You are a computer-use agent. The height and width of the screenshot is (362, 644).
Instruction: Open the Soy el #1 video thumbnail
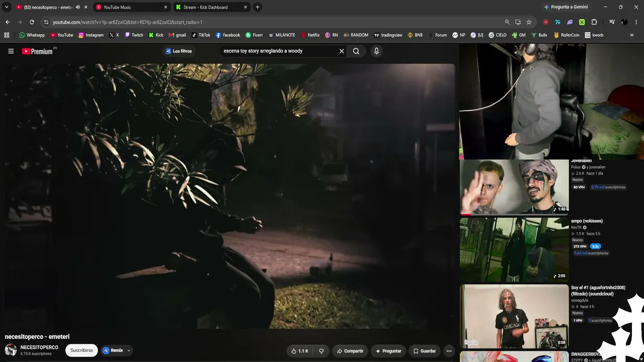(x=514, y=317)
